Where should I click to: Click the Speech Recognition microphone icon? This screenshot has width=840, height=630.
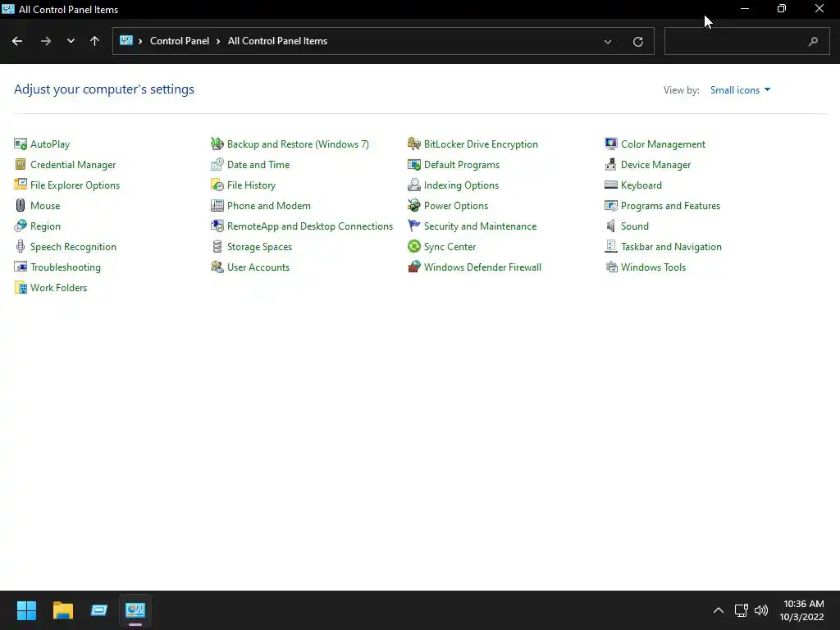point(21,246)
